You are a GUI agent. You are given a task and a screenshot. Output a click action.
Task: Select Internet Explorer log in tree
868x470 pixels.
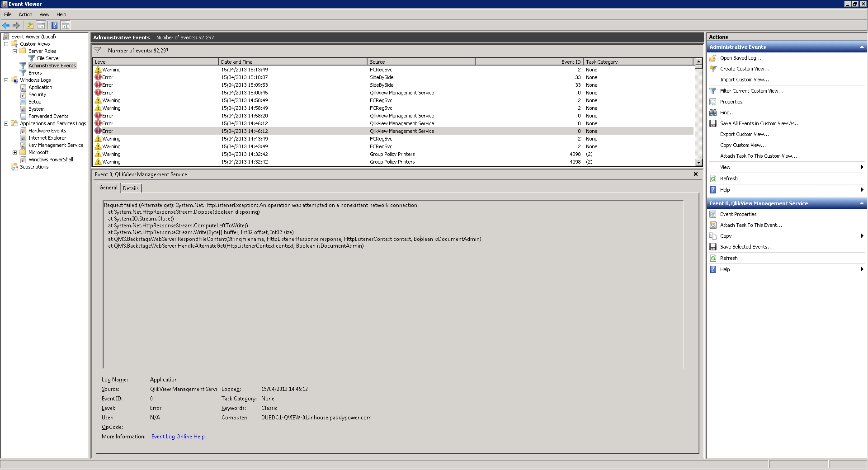(47, 138)
